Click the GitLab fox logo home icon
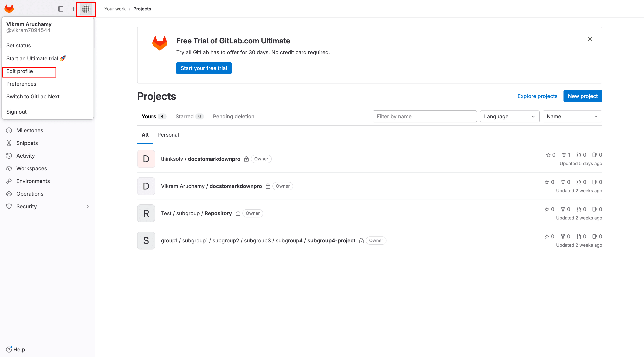The height and width of the screenshot is (357, 644). pos(9,9)
